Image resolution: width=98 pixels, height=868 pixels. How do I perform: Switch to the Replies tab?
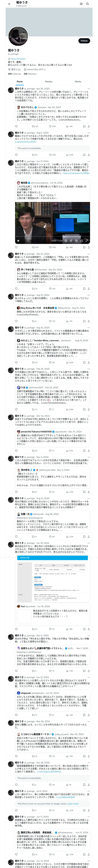[x=49, y=82]
